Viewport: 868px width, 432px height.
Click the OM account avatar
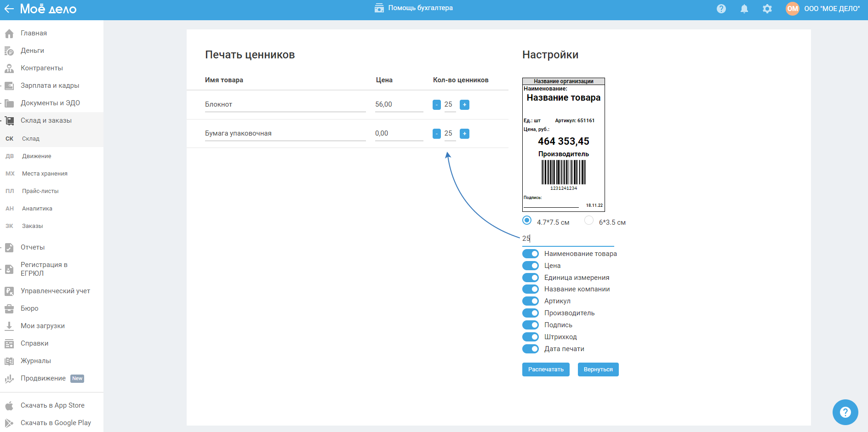[792, 9]
